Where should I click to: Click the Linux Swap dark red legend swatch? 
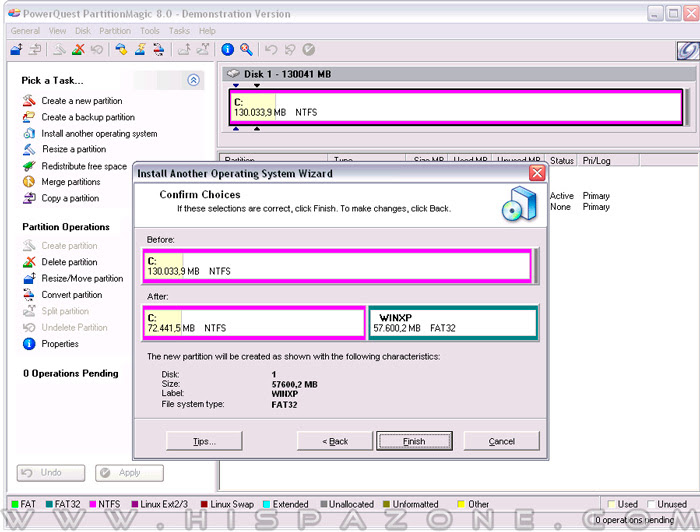coord(204,504)
